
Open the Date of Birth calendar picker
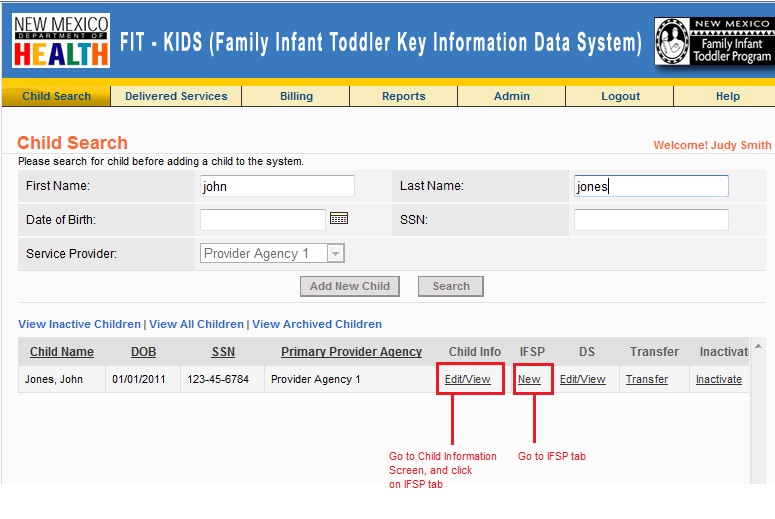tap(338, 218)
